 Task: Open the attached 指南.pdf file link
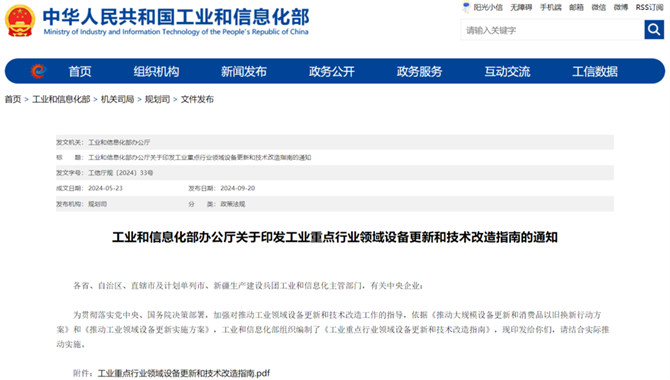tap(184, 373)
